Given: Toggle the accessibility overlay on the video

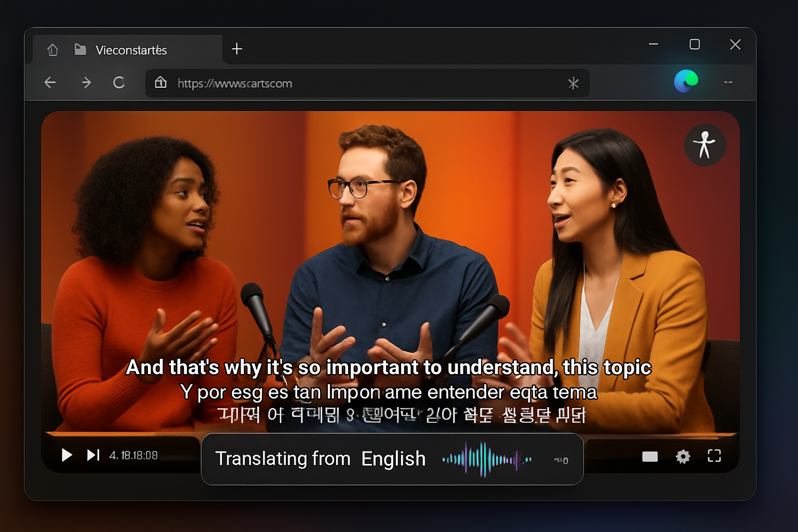Looking at the screenshot, I should [704, 145].
